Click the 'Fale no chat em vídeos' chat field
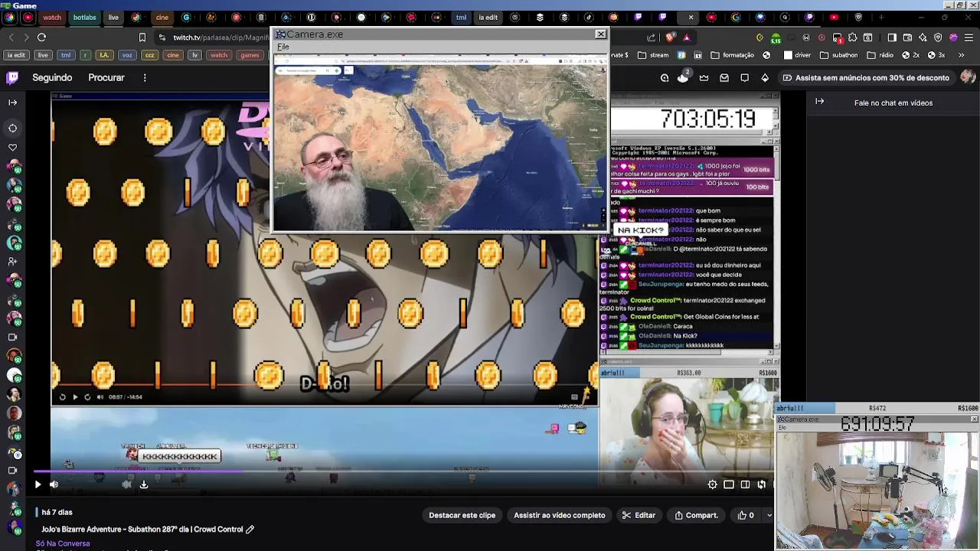Viewport: 980px width, 551px height. click(x=893, y=103)
